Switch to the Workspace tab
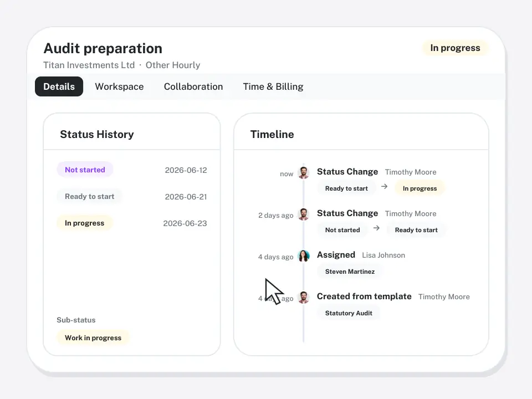Screen dimensions: 532x399 pos(119,86)
